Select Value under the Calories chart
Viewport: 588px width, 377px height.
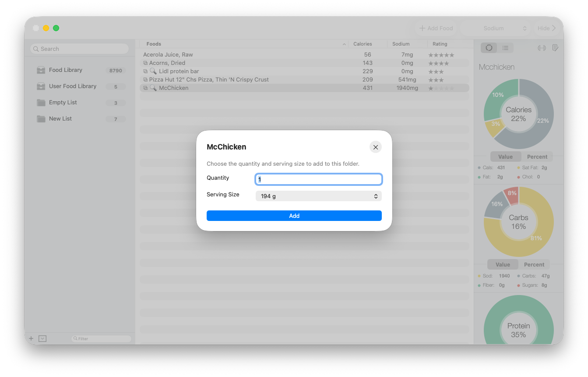click(505, 157)
